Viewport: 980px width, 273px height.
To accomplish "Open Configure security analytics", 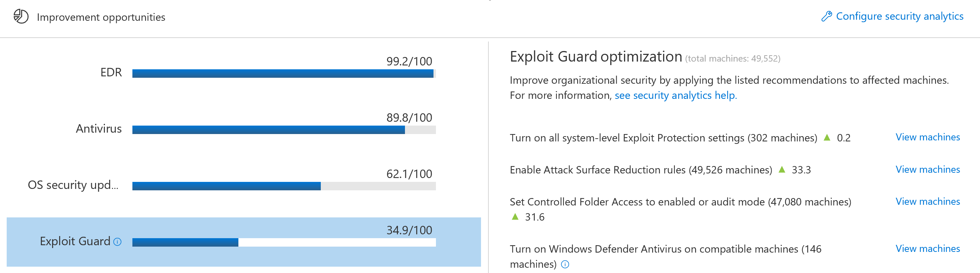I will [899, 16].
